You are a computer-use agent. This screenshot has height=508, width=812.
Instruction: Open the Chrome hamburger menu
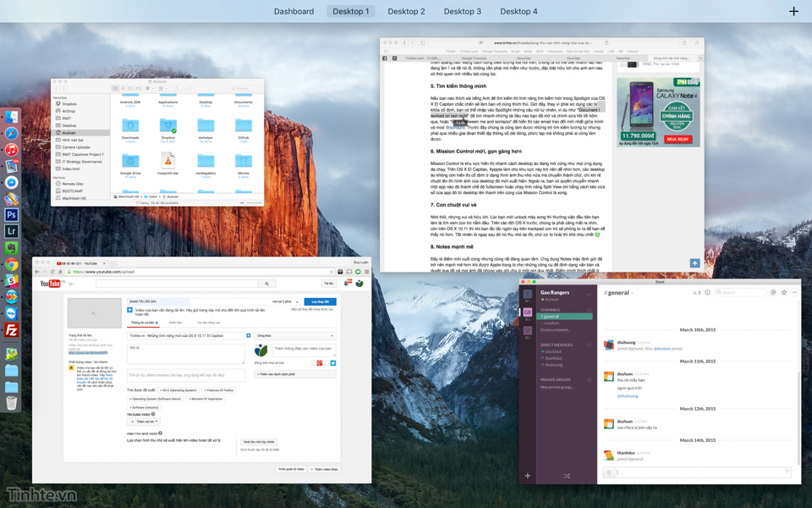(366, 272)
